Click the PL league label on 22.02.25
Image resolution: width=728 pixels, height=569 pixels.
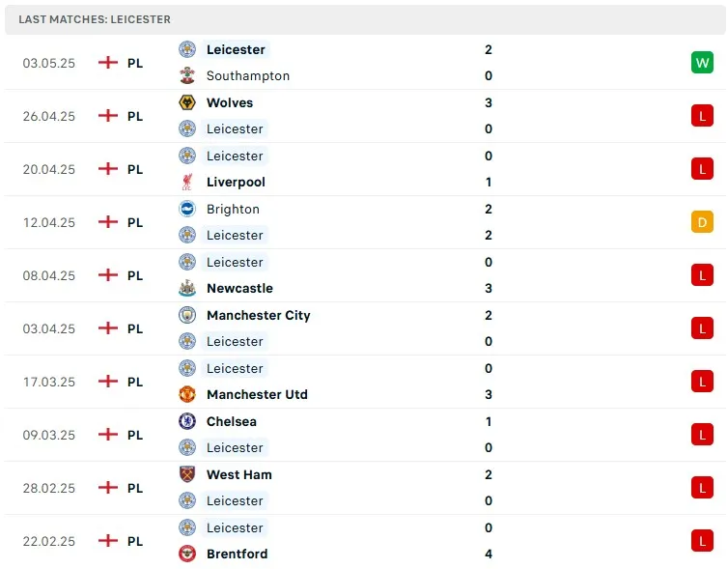(135, 541)
